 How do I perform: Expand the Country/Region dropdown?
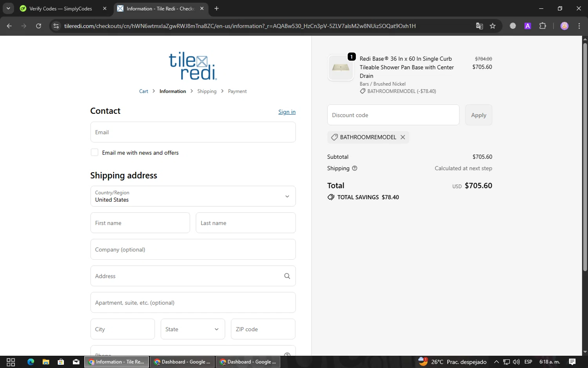coord(193,196)
